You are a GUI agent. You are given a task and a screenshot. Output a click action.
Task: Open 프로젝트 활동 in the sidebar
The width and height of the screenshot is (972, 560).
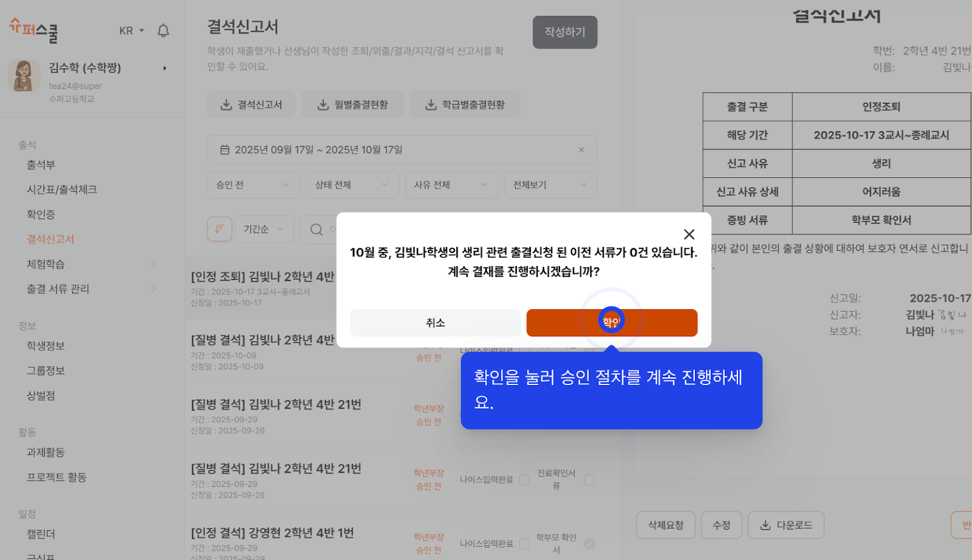click(56, 477)
